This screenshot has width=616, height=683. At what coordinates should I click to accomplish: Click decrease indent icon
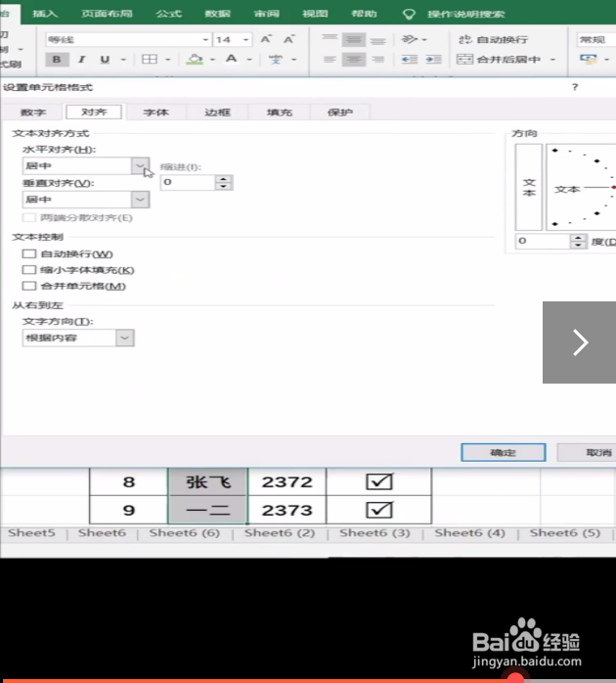point(410,60)
